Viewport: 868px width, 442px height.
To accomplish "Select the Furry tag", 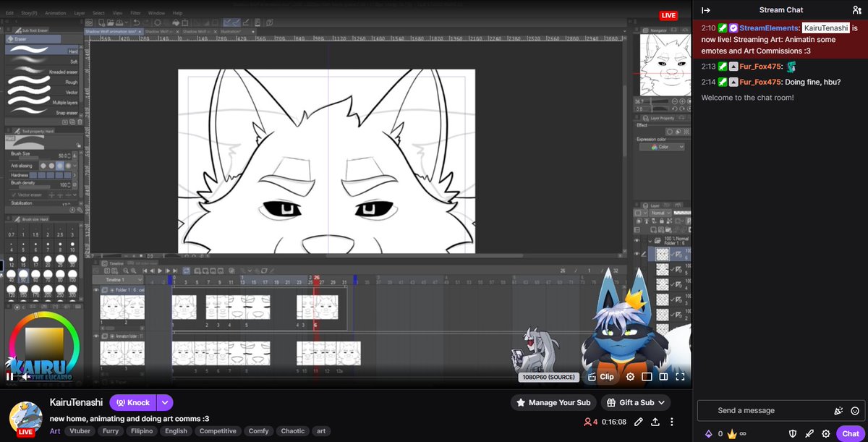I will pos(111,431).
